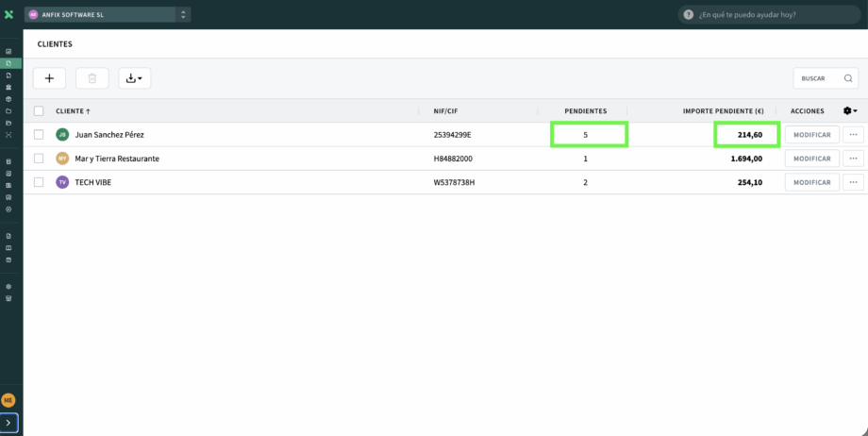Tick the checkbox for Juan Sanchez Pérez
The image size is (868, 436).
point(39,135)
